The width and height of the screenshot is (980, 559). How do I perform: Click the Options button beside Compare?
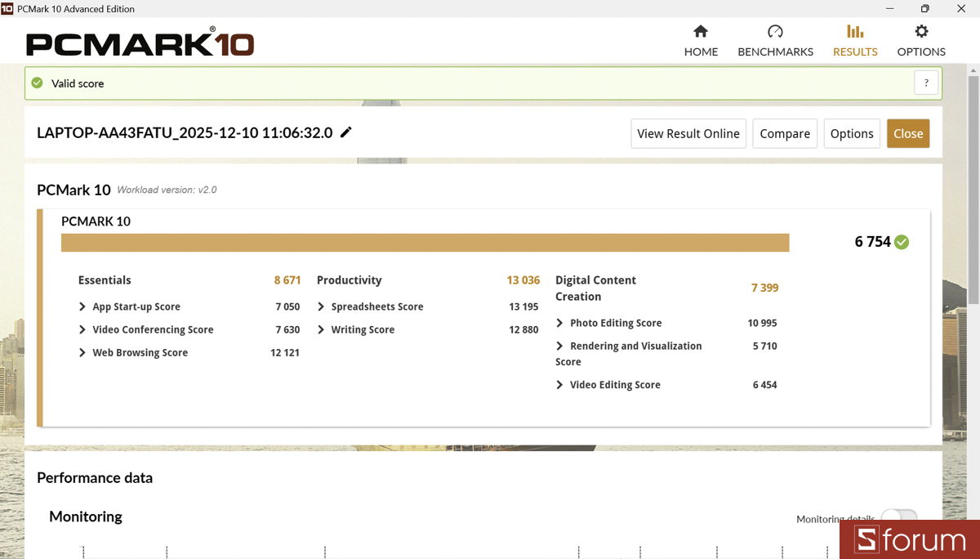coord(852,133)
